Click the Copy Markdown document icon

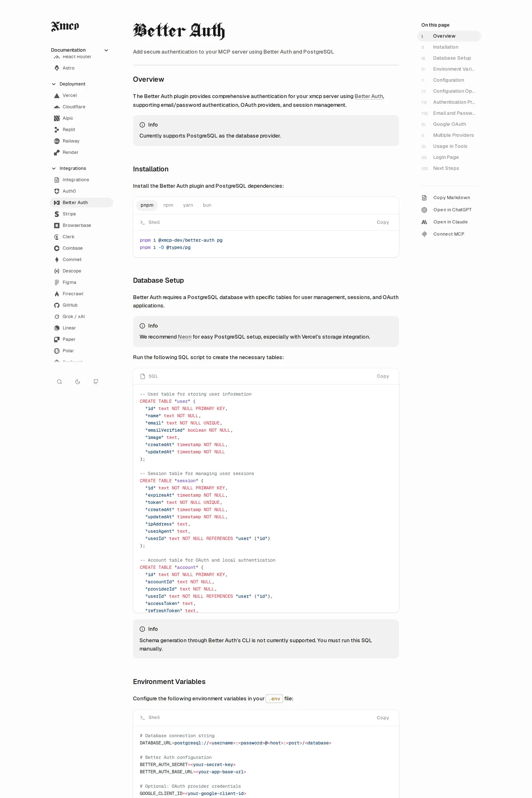424,198
